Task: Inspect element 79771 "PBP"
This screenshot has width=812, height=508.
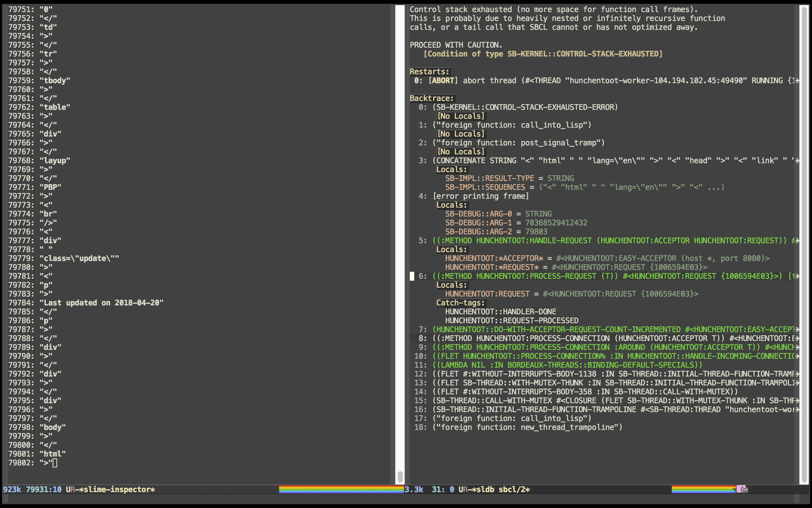Action: (x=50, y=187)
